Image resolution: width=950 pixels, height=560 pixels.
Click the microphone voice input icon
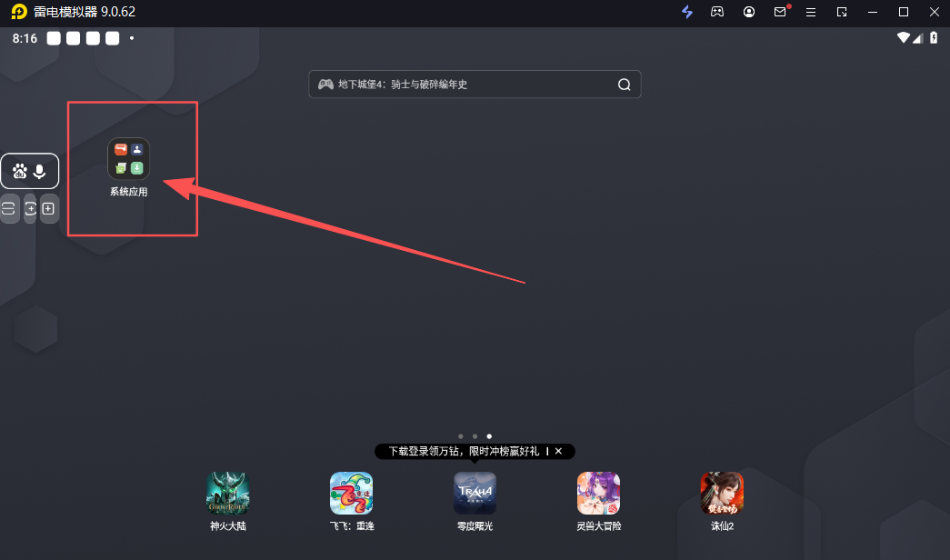[x=40, y=170]
